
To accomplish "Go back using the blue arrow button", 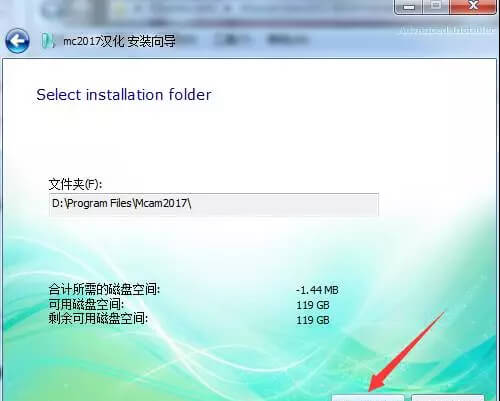I will click(17, 41).
